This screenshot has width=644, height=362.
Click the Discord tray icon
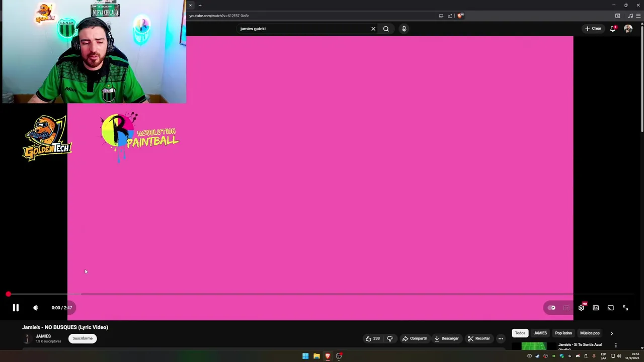(x=578, y=356)
